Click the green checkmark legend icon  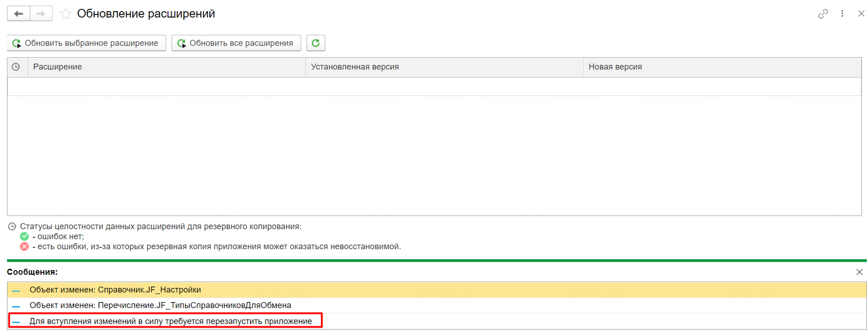click(x=24, y=237)
